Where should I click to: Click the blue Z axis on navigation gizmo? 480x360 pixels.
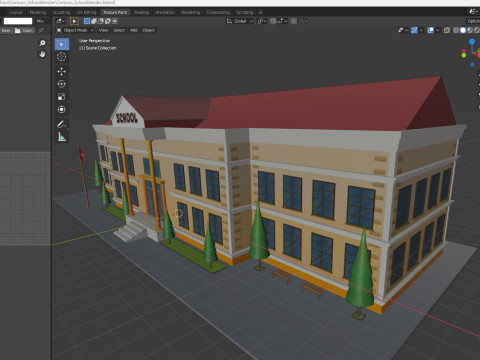click(472, 42)
